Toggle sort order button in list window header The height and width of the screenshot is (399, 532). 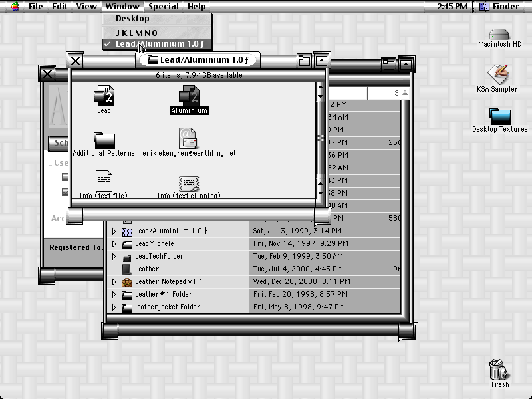coord(405,93)
